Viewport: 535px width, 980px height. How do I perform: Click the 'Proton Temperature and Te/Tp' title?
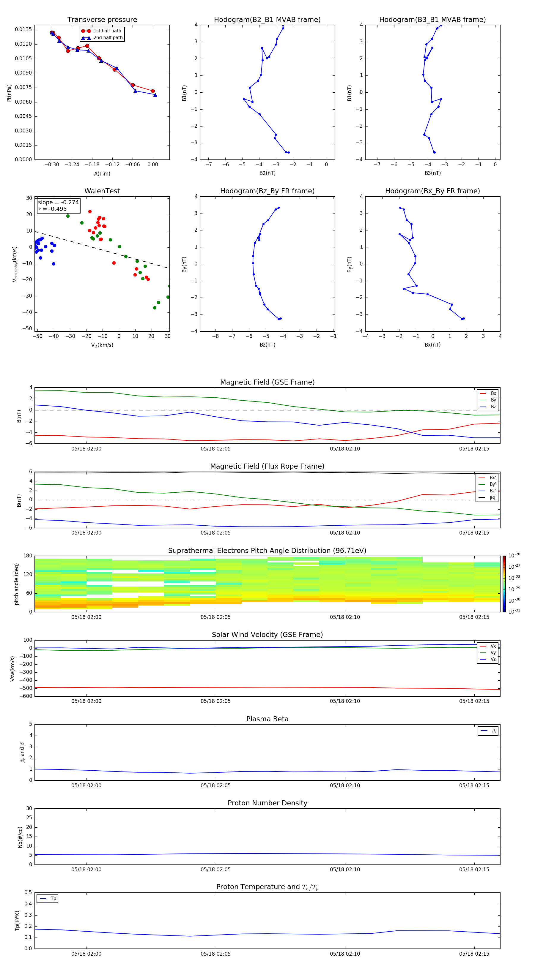tap(267, 887)
